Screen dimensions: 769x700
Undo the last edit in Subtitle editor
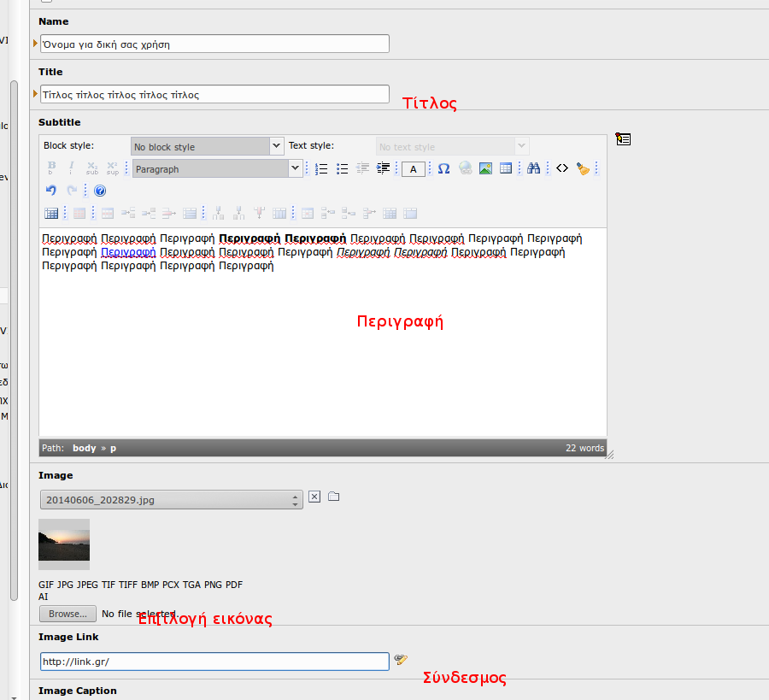(50, 191)
